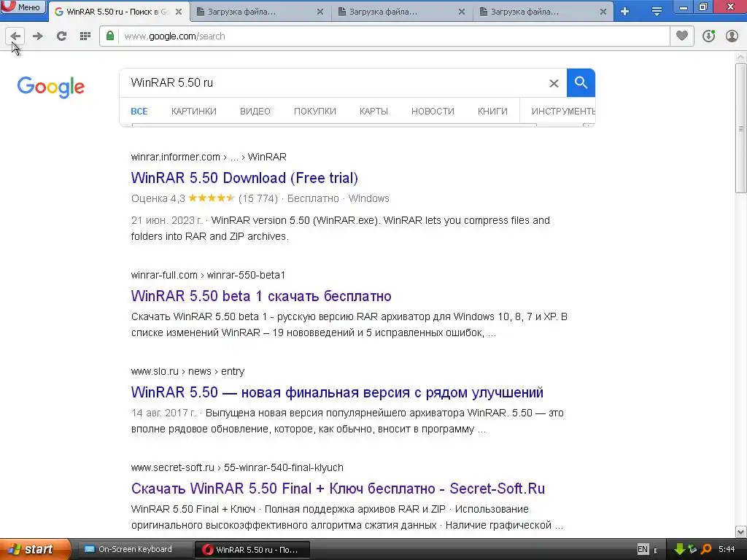This screenshot has width=747, height=560.
Task: Click the Opera WinRAR 5.50 ru taskbar button
Action: click(x=252, y=550)
